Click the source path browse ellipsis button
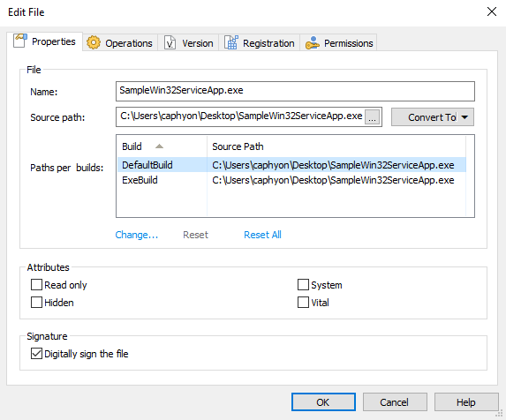 [372, 116]
